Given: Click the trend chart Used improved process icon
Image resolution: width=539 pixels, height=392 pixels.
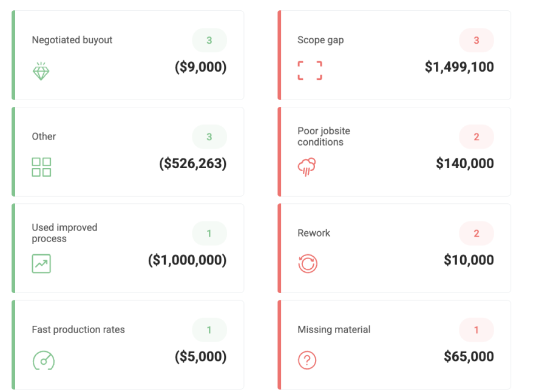Looking at the screenshot, I should (41, 263).
